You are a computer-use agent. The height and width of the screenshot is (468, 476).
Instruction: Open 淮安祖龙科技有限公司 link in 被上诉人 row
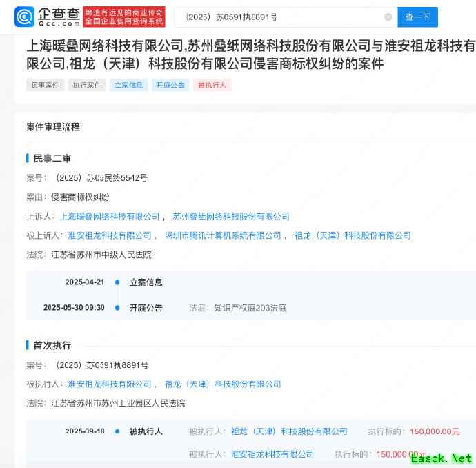tap(110, 235)
